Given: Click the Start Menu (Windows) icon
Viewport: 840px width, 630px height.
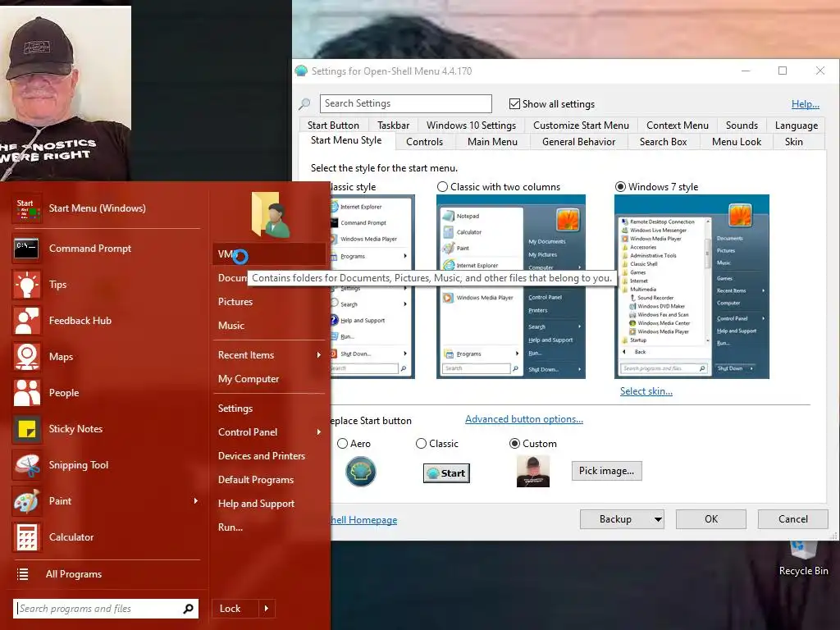Looking at the screenshot, I should (x=27, y=208).
